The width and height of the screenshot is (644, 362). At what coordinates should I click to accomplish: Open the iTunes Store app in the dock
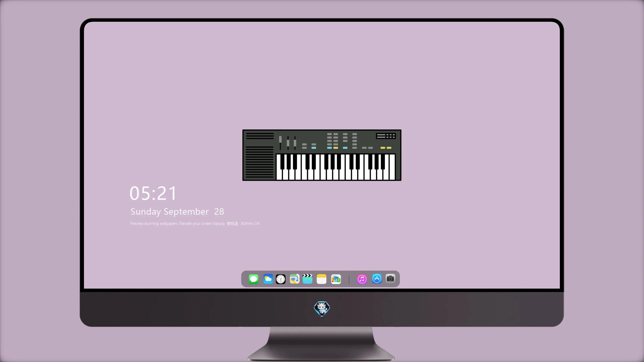[362, 279]
